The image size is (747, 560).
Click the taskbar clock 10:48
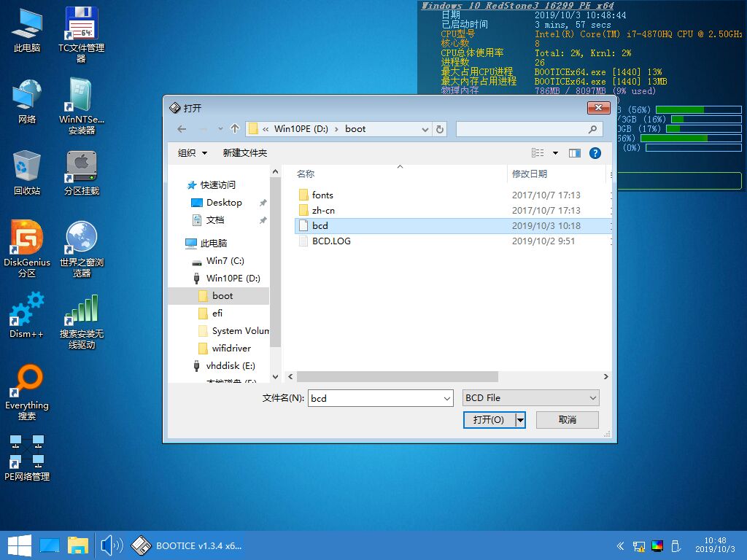click(715, 545)
